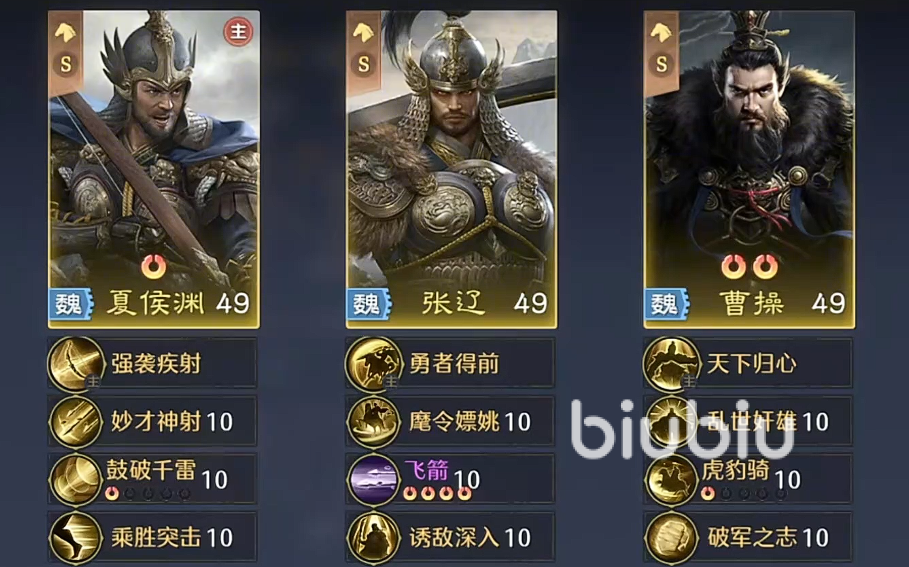Click the S rank badge on 张辽 card
The height and width of the screenshot is (567, 909).
tap(363, 64)
